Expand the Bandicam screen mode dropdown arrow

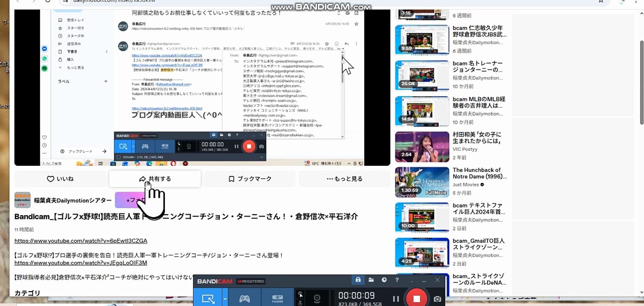[225, 298]
